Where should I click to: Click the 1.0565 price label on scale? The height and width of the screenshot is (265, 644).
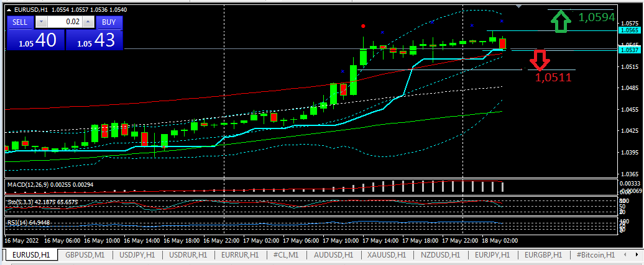630,30
